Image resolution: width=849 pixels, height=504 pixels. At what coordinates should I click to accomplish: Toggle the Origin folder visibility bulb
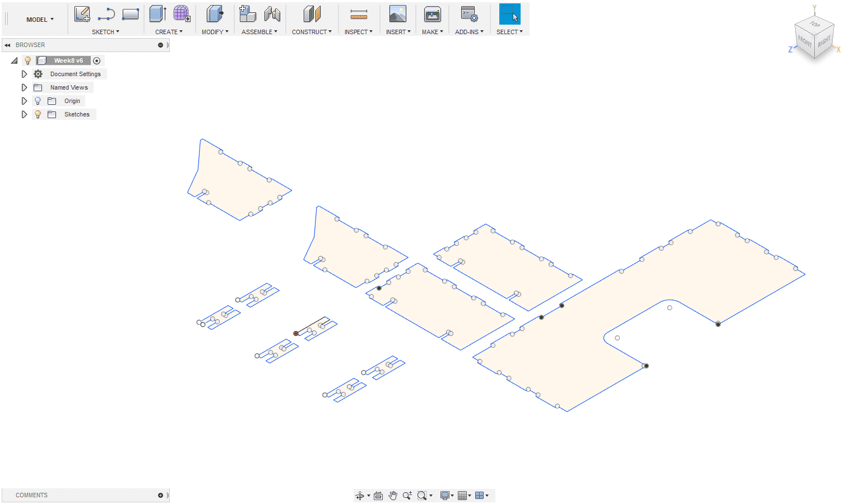point(38,101)
